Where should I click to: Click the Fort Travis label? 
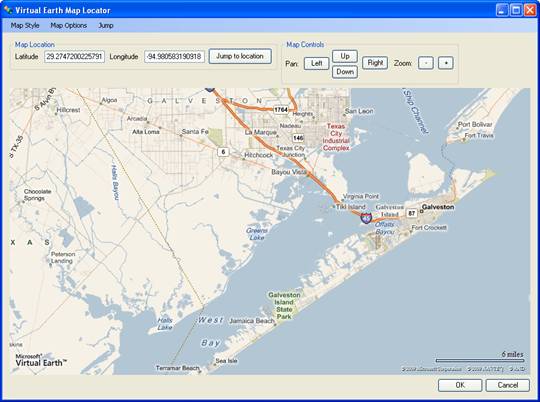[479, 135]
